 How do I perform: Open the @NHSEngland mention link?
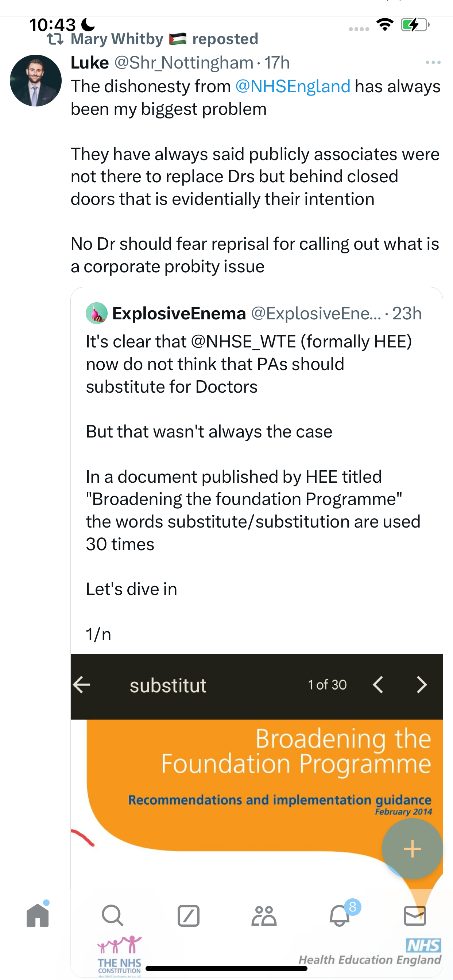(293, 86)
